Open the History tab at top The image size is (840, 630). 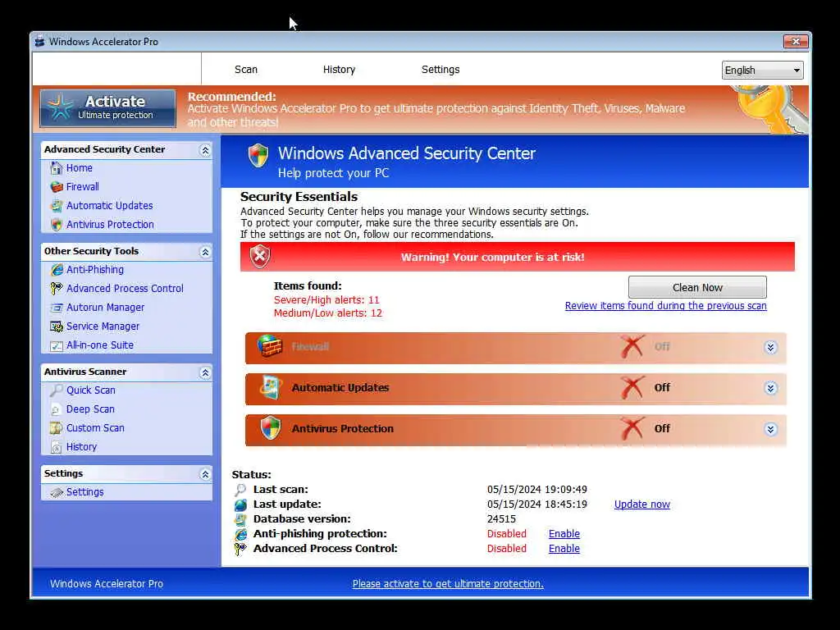click(x=339, y=70)
